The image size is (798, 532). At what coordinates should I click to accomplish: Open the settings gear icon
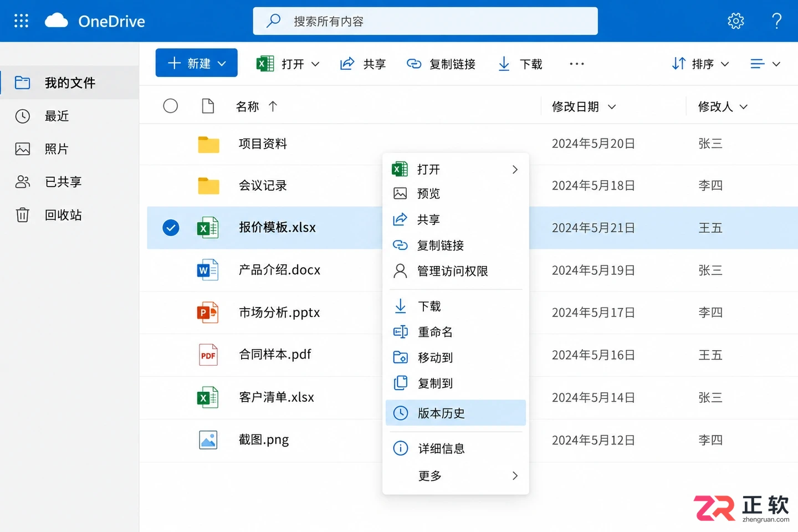coord(735,21)
